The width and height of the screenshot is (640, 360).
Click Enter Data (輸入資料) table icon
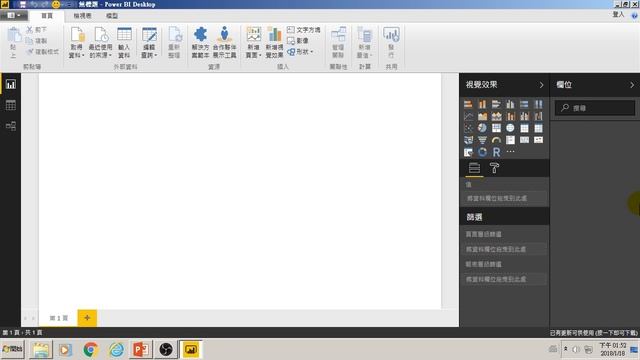pos(124,34)
